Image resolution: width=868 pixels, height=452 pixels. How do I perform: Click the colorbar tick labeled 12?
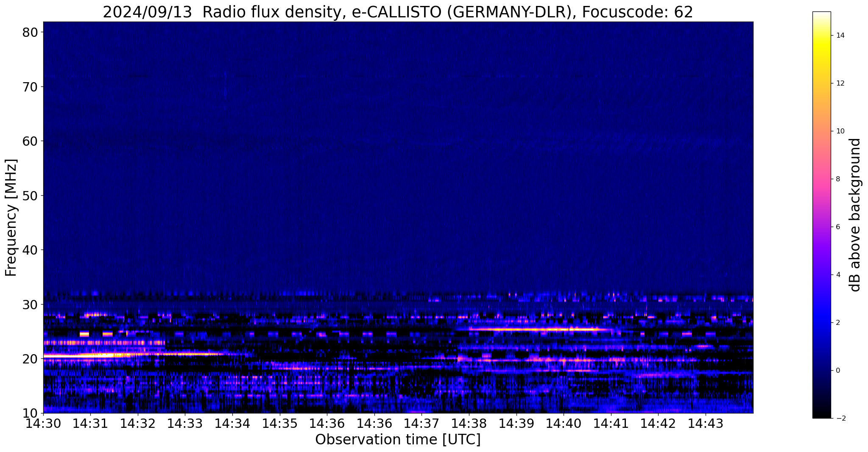coord(839,83)
